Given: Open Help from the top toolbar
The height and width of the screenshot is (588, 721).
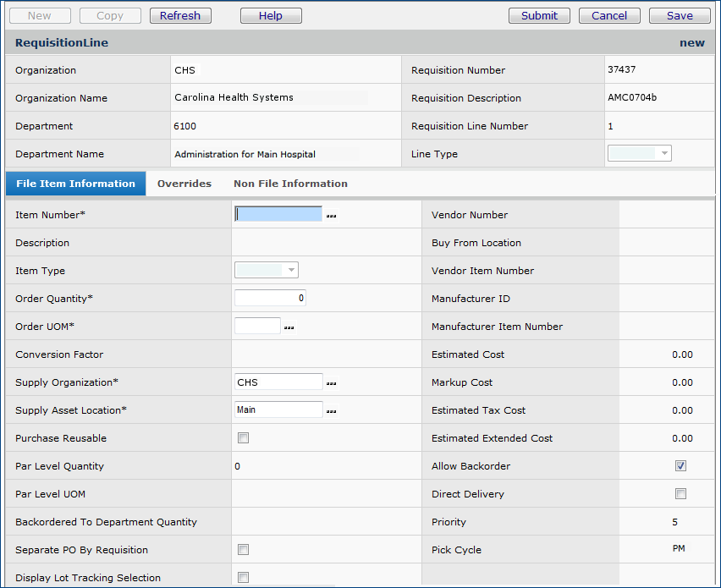Looking at the screenshot, I should tap(271, 15).
